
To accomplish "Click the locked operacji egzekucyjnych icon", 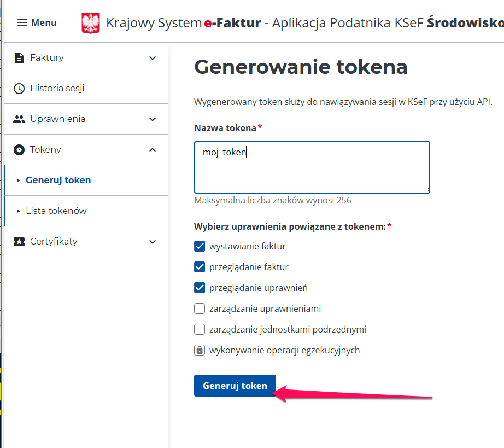I will click(199, 350).
